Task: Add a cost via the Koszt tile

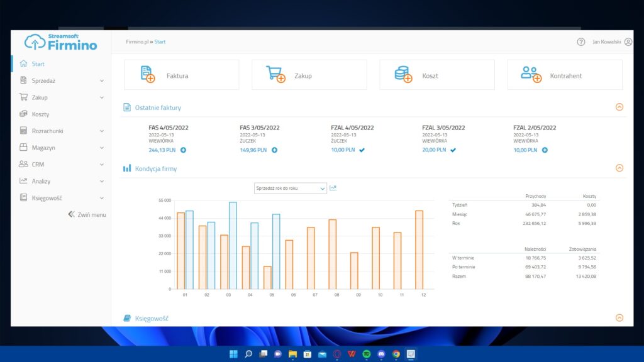Action: (437, 75)
